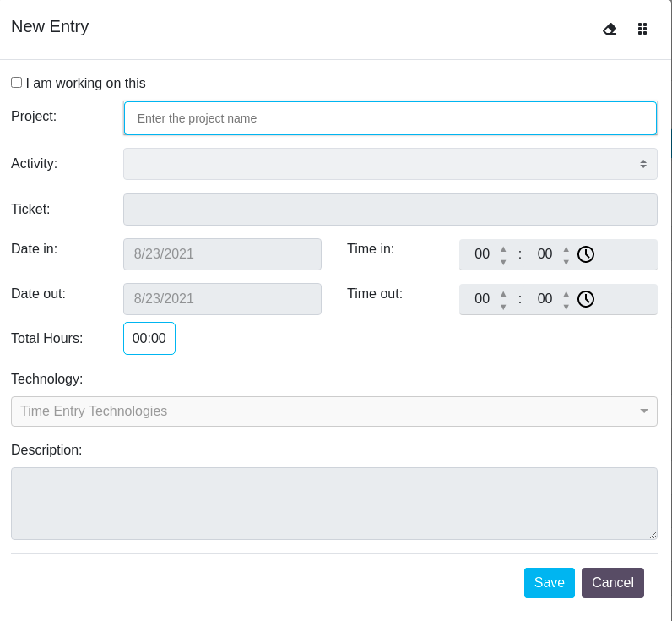Cancel the new entry
The height and width of the screenshot is (621, 672).
click(x=612, y=583)
